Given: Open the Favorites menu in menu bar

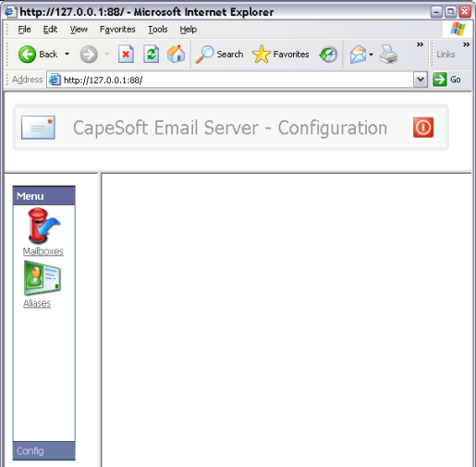Looking at the screenshot, I should 117,30.
